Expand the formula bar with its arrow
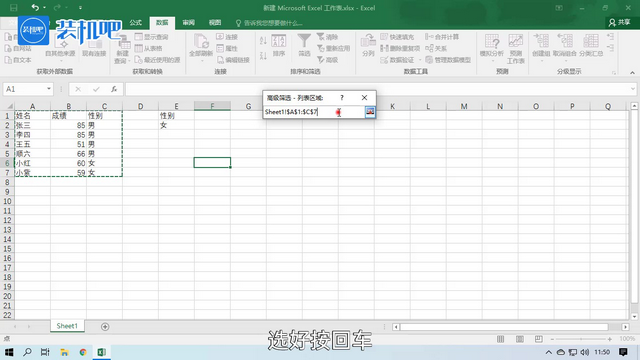This screenshot has height=360, width=640. pyautogui.click(x=633, y=89)
